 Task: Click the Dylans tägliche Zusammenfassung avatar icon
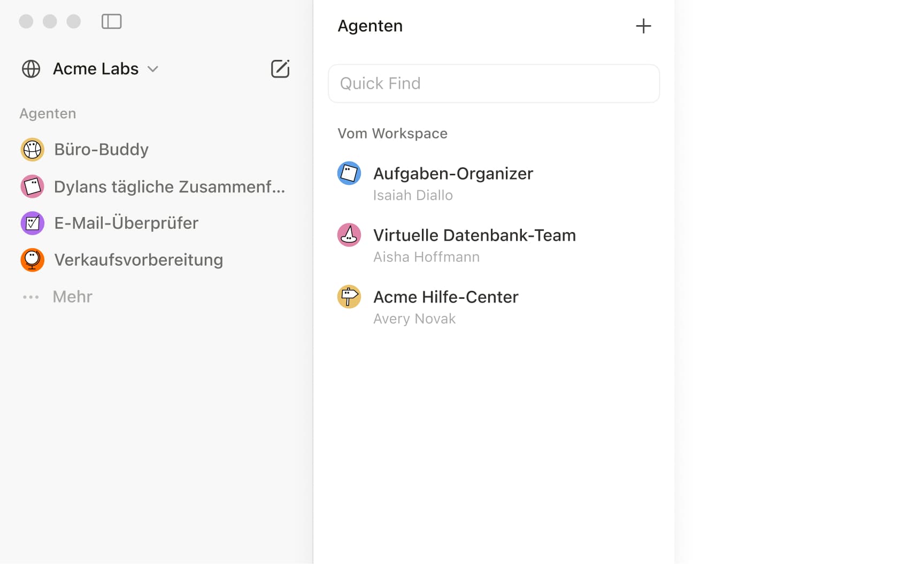(32, 187)
